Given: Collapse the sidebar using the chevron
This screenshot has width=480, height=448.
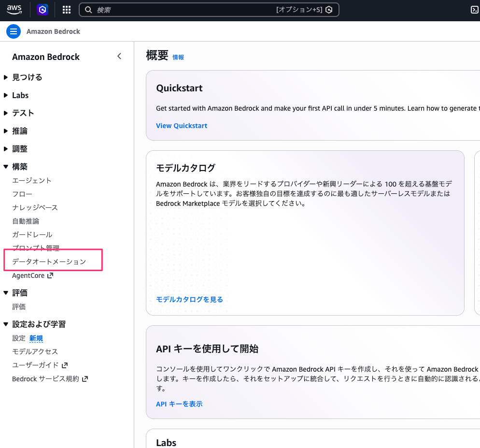Looking at the screenshot, I should (x=119, y=56).
